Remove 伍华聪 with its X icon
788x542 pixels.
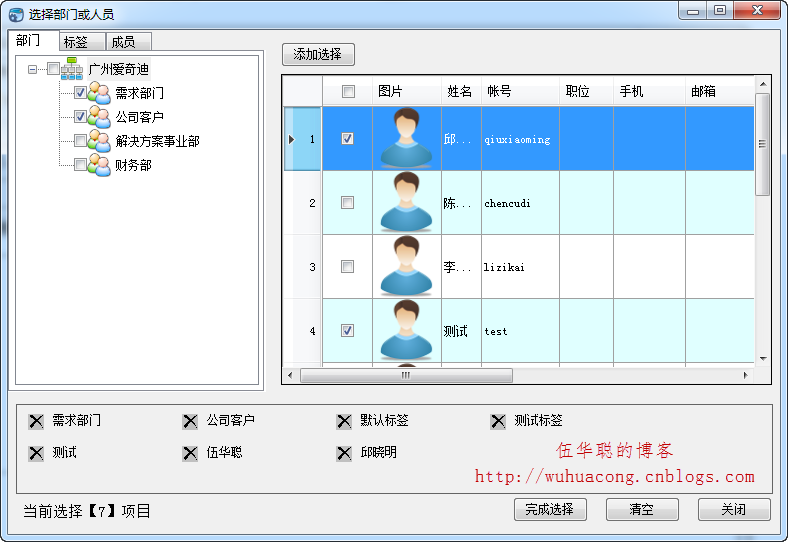[x=190, y=454]
